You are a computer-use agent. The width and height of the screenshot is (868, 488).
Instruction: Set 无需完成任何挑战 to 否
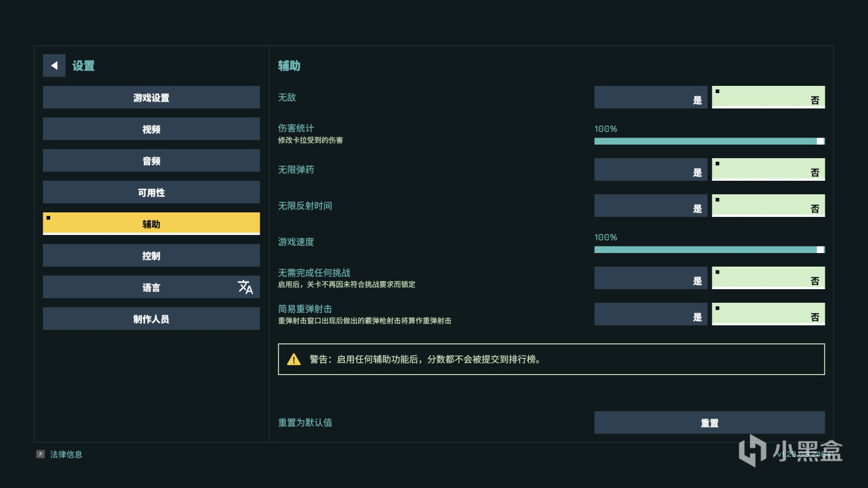769,278
